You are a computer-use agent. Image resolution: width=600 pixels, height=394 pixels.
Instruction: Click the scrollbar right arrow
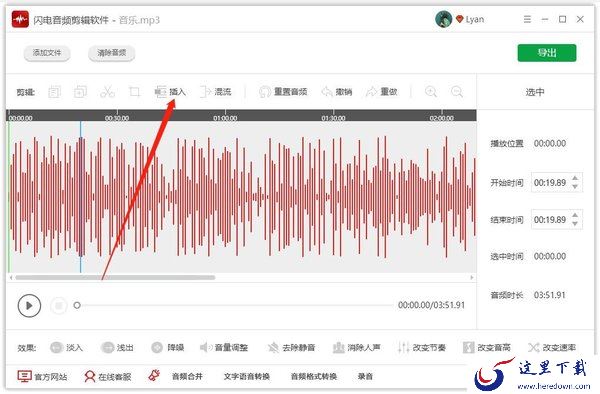[x=472, y=277]
